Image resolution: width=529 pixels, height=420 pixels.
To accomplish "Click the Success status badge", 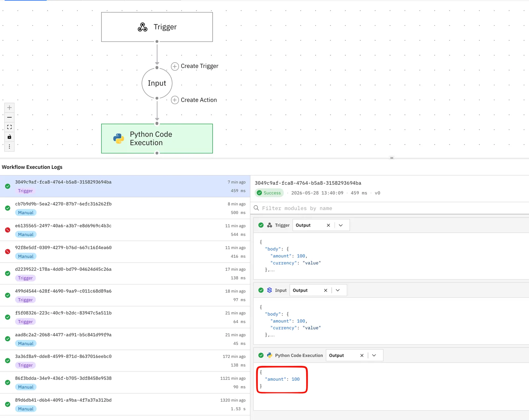I will click(x=269, y=193).
